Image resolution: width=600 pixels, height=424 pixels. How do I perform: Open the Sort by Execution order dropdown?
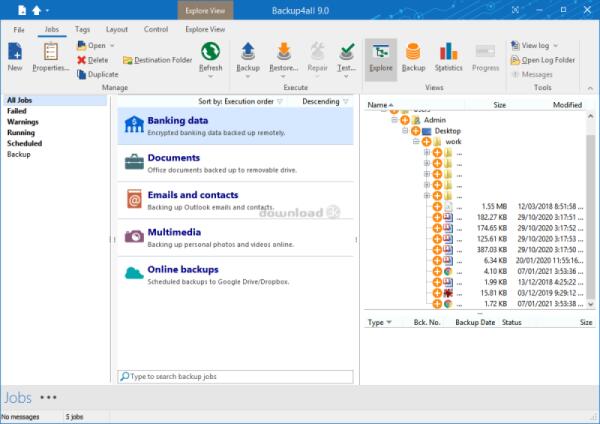241,101
